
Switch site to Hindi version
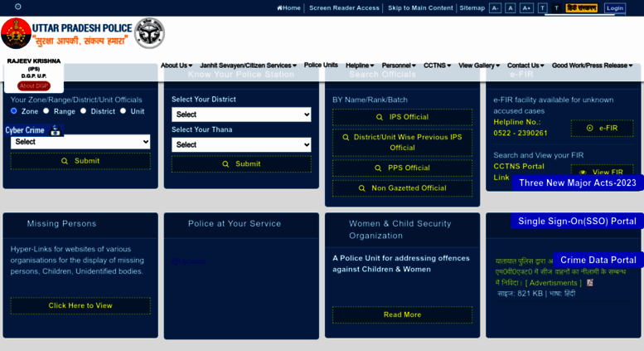[581, 7]
